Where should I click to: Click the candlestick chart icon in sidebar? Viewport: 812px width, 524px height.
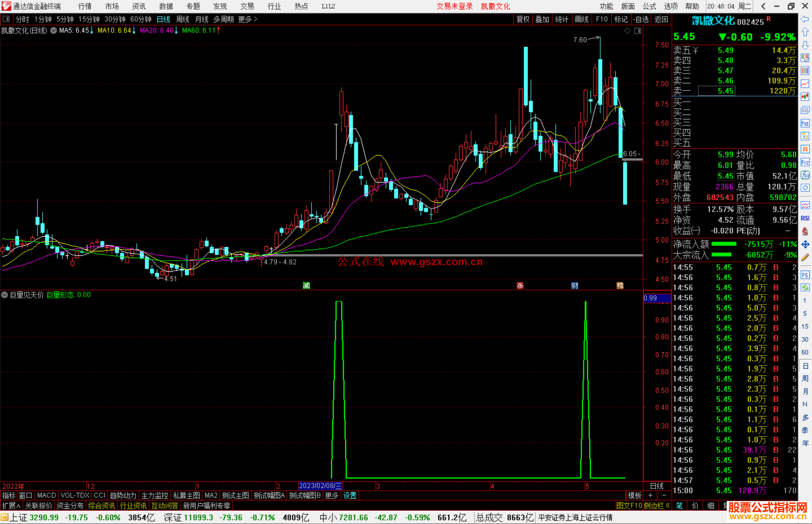[805, 97]
